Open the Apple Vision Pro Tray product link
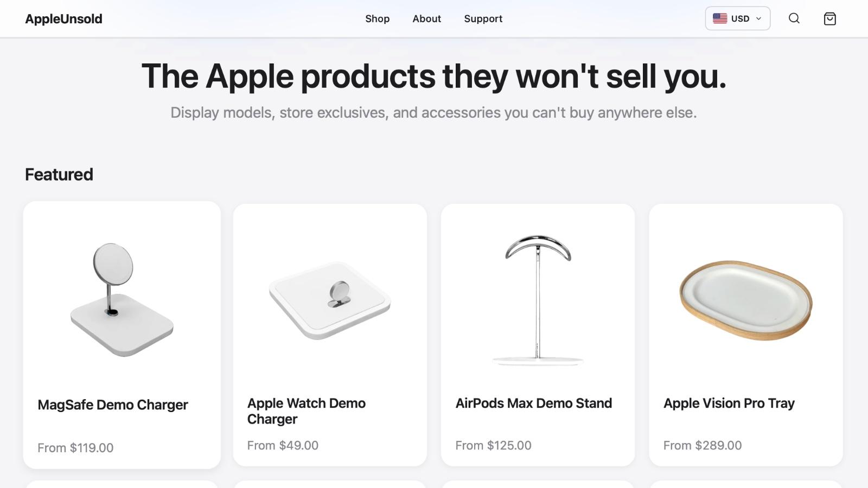 729,403
